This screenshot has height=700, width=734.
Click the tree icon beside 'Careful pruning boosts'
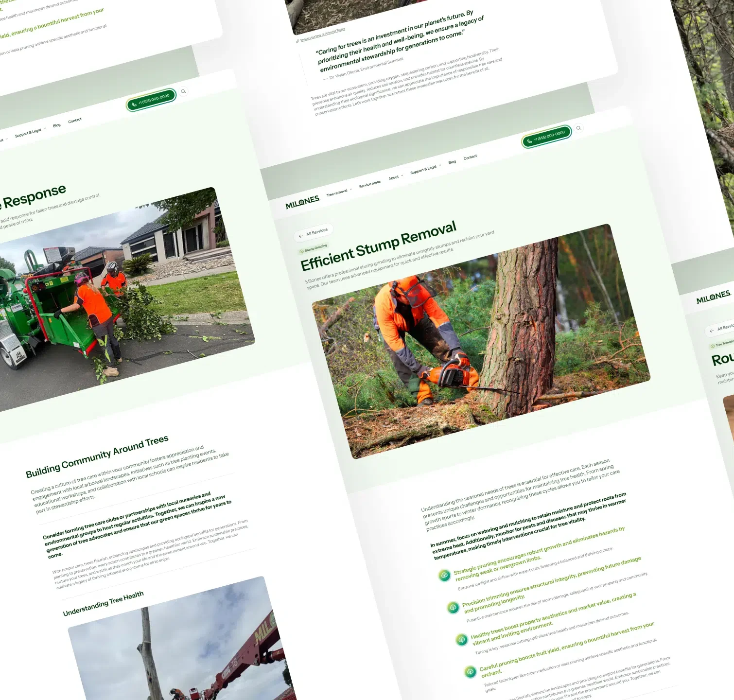pyautogui.click(x=470, y=672)
